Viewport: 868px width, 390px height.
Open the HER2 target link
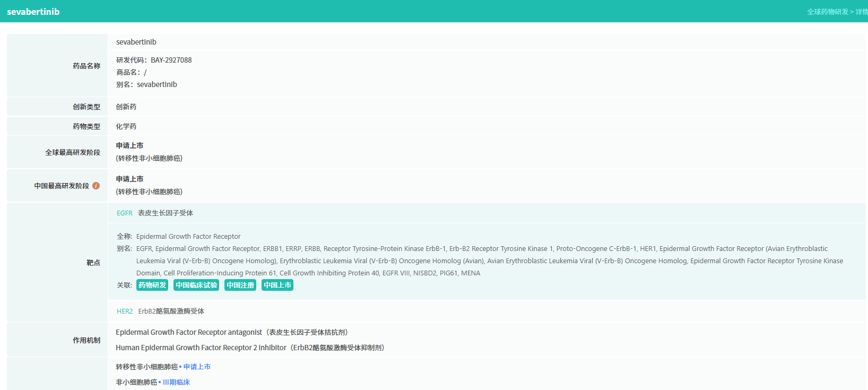(125, 311)
